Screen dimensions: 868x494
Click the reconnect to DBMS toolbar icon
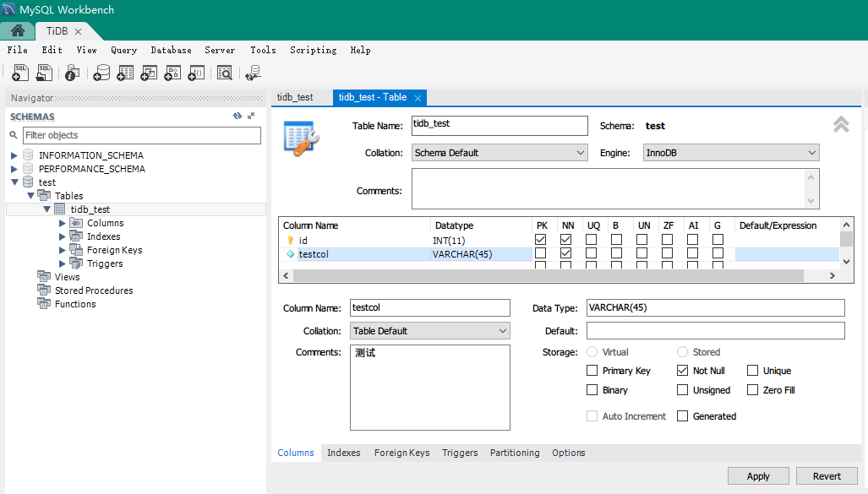click(253, 73)
